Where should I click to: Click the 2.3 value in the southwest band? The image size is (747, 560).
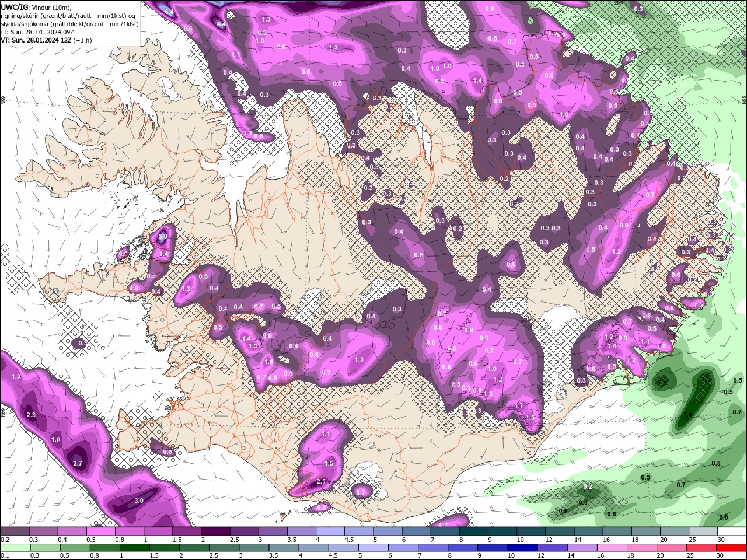(x=31, y=415)
